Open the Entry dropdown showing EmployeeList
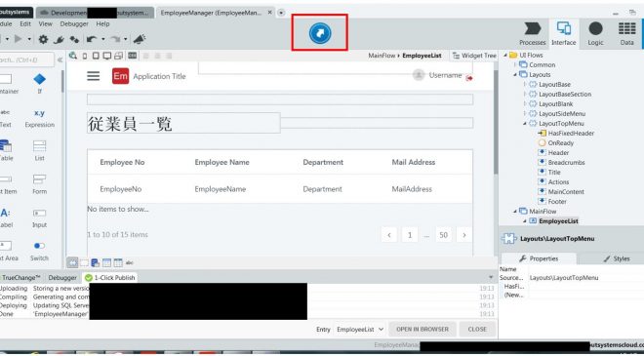The image size is (644, 356). click(359, 330)
